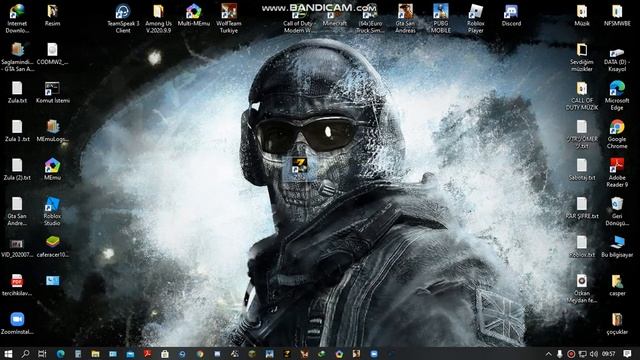Launch TeamSpeak 3 Client shortcut

[123, 18]
